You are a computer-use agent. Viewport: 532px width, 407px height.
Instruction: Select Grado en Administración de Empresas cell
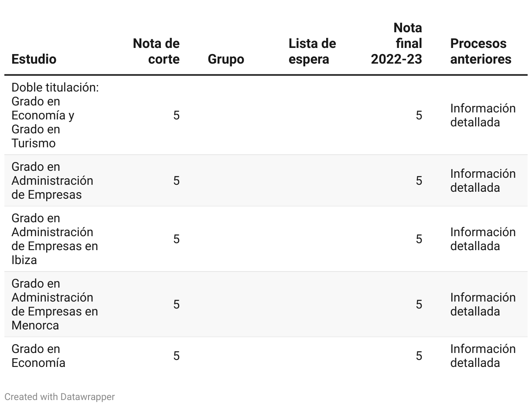52,180
